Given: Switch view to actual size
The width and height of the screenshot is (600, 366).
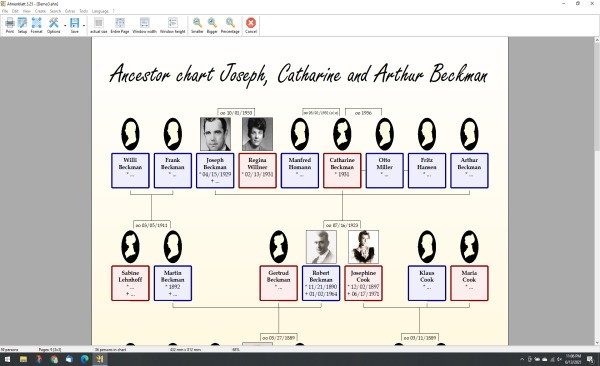Looking at the screenshot, I should 99,25.
